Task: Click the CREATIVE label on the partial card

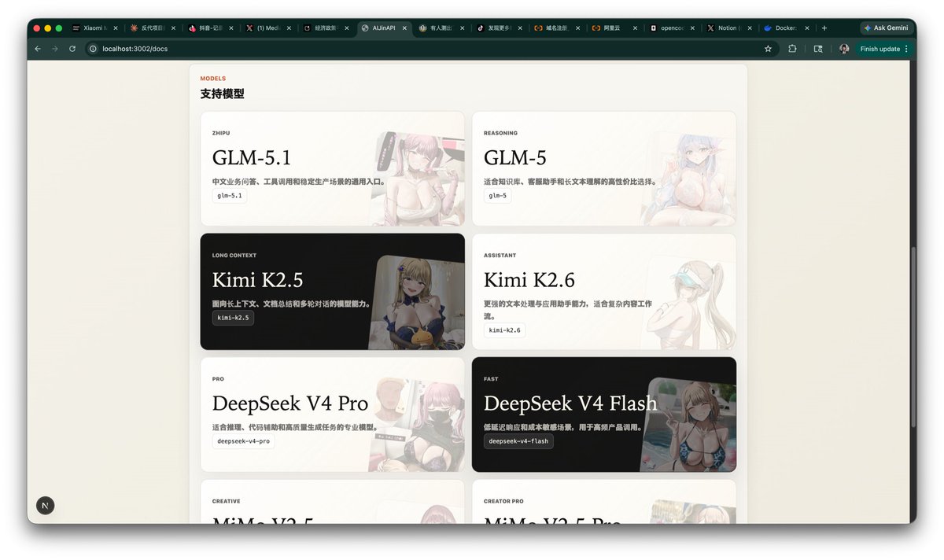Action: [x=227, y=501]
